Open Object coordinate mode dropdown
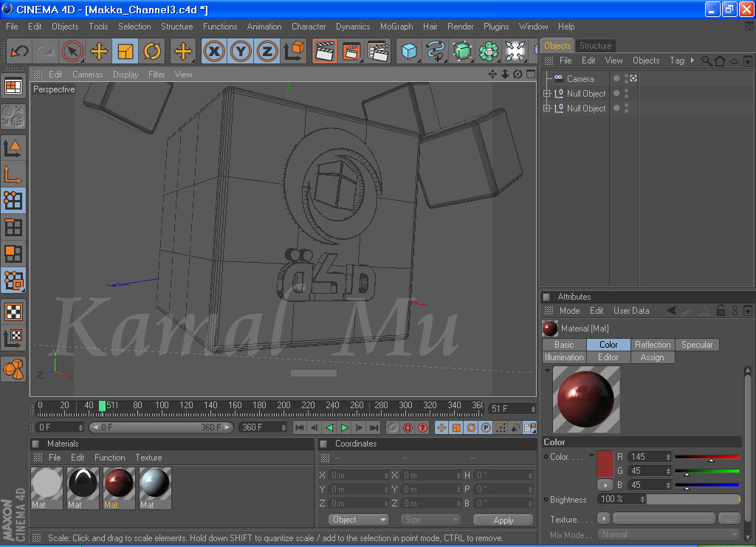756x547 pixels. click(x=358, y=520)
